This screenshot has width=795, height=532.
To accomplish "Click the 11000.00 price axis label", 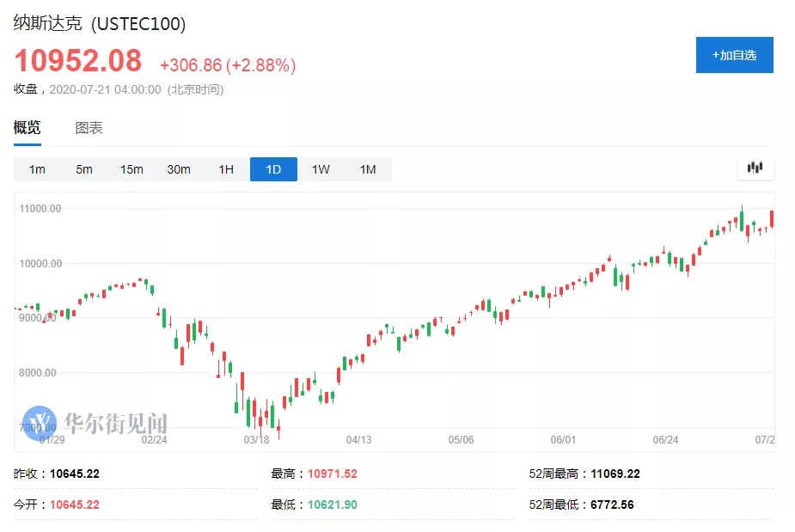I will (x=40, y=209).
